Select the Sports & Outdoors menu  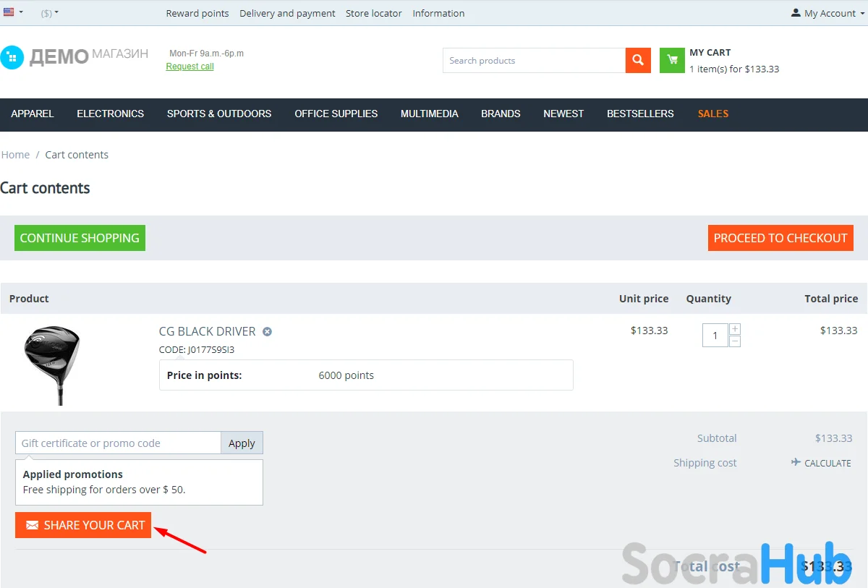(219, 114)
